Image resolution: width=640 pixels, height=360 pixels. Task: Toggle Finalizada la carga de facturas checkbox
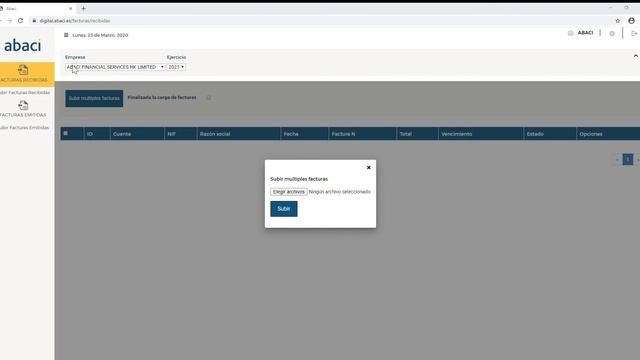(x=209, y=98)
